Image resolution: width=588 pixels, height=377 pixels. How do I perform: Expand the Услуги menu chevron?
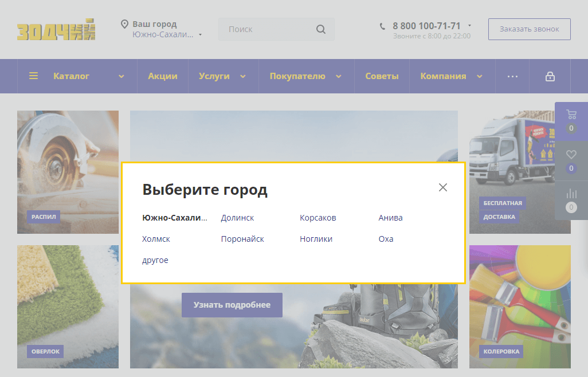tap(243, 76)
